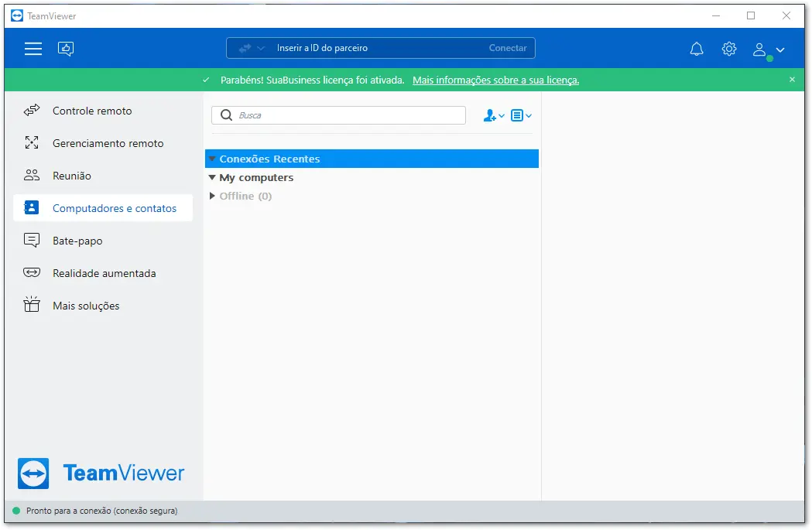This screenshot has height=530, width=812.
Task: Minimize the TeamViewer window
Action: click(x=716, y=16)
